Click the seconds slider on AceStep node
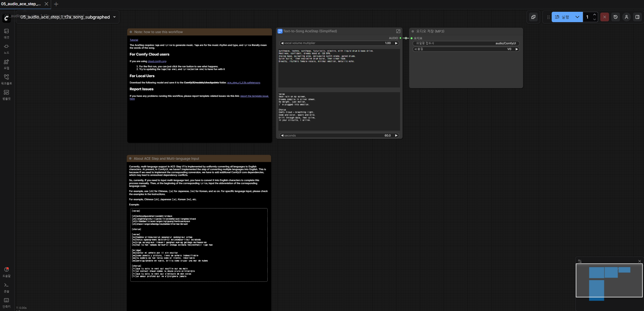The width and height of the screenshot is (644, 311). (x=339, y=136)
